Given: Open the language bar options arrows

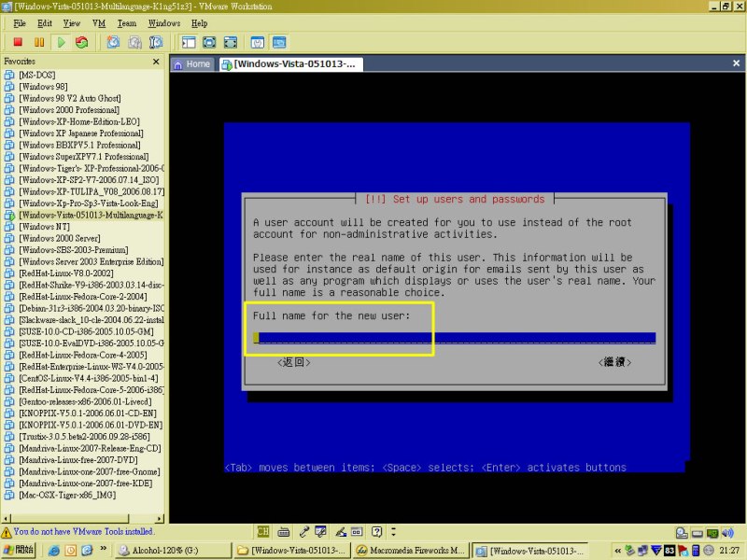Looking at the screenshot, I should 393,531.
